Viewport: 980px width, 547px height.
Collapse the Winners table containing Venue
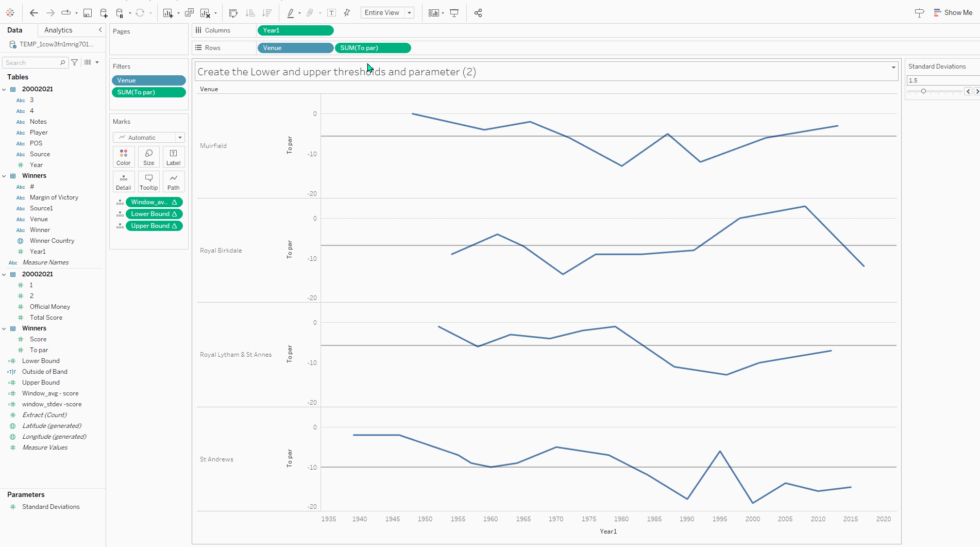(4, 176)
